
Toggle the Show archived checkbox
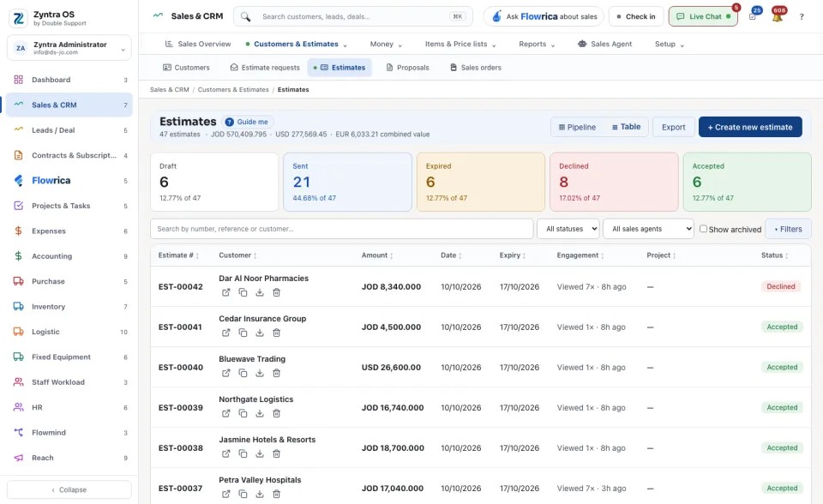(x=703, y=229)
